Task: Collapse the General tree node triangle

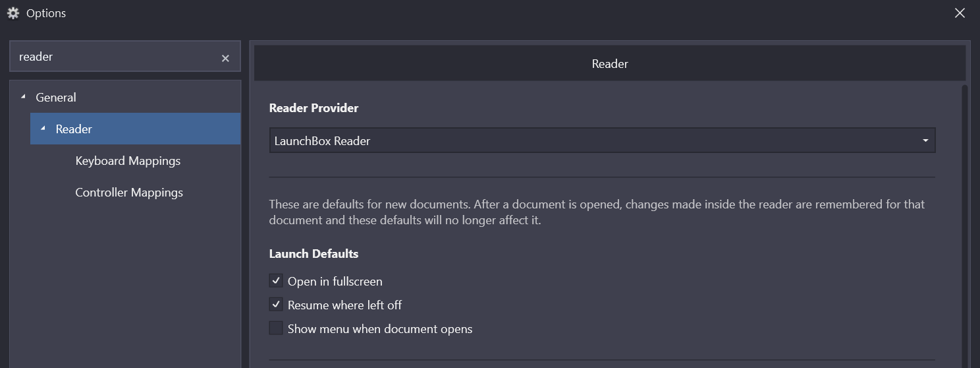Action: click(x=24, y=97)
